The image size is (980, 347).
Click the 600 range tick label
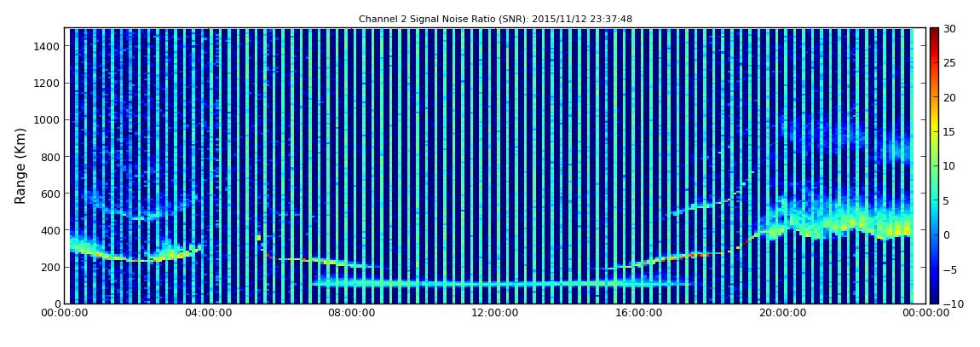[x=50, y=194]
